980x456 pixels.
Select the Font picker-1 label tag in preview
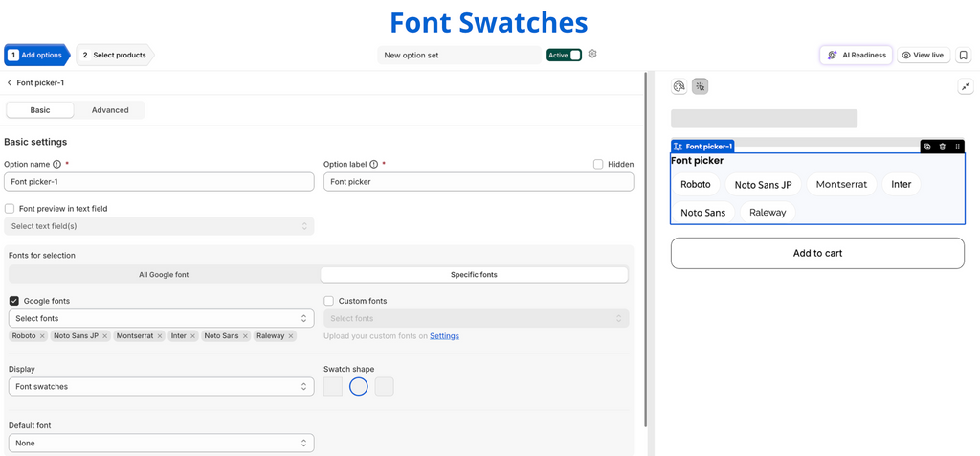click(702, 147)
